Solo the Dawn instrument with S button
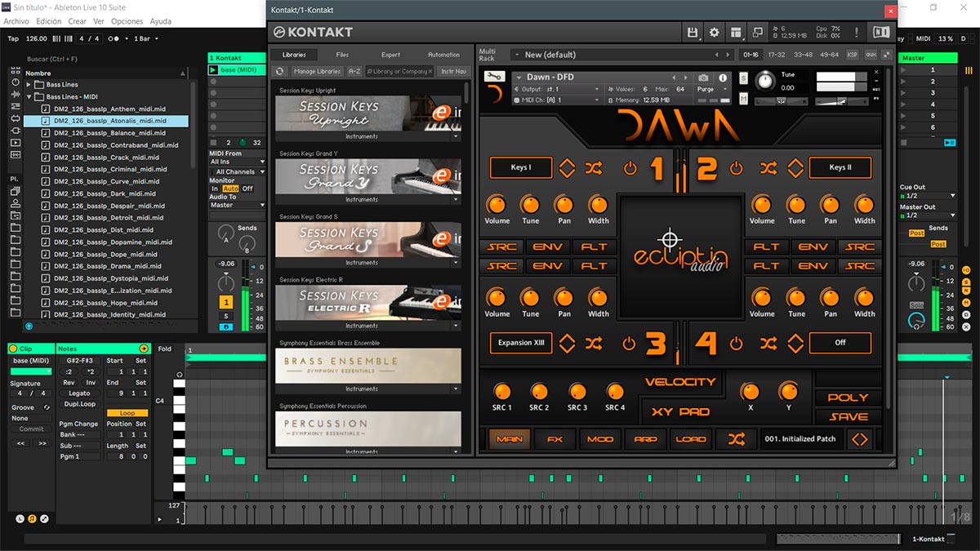Viewport: 980px width, 551px height. 743,78
